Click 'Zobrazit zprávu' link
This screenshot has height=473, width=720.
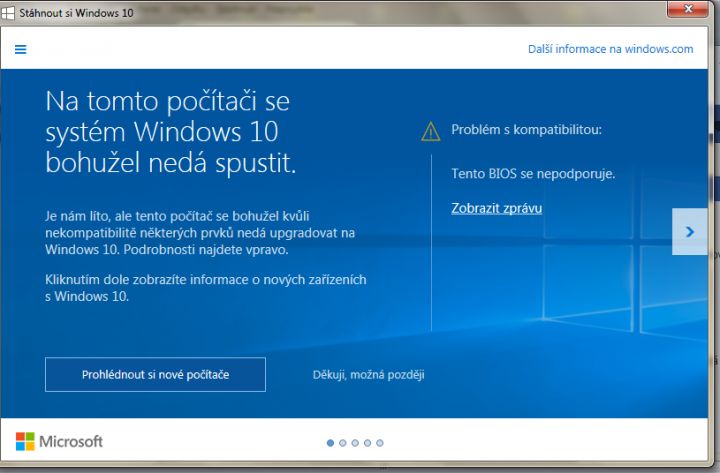pyautogui.click(x=496, y=208)
